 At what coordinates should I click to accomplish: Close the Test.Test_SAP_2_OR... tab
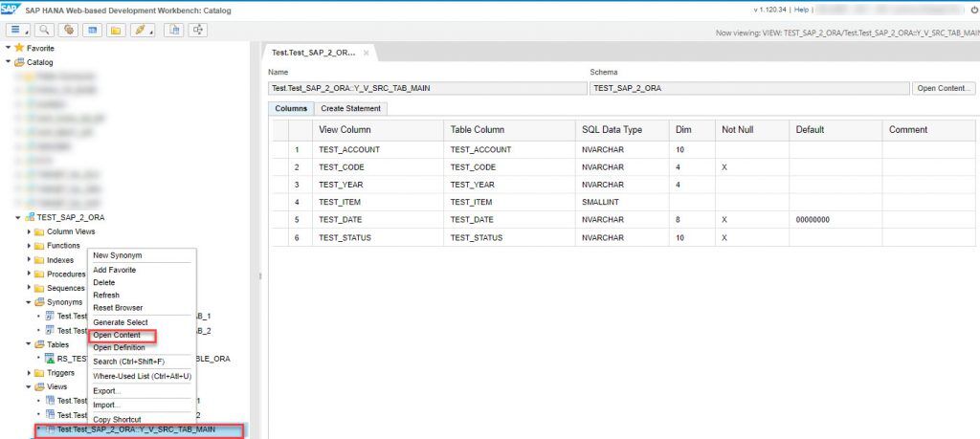click(x=367, y=53)
